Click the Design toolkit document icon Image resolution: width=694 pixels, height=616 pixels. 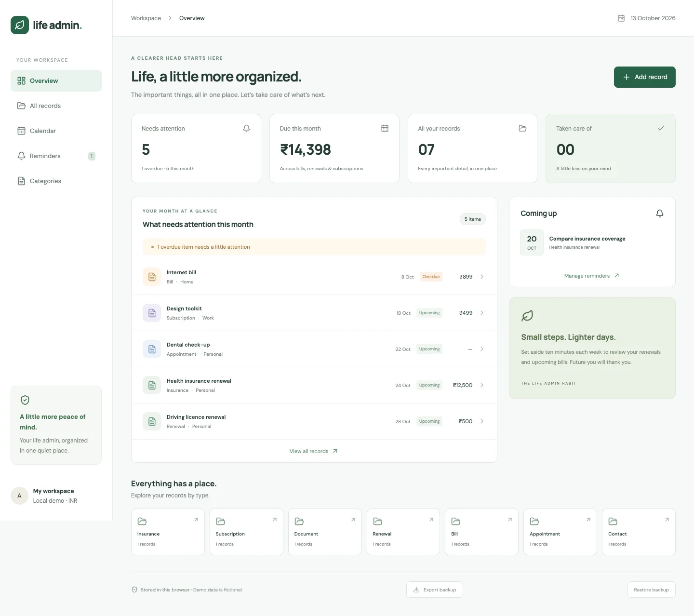pos(152,313)
